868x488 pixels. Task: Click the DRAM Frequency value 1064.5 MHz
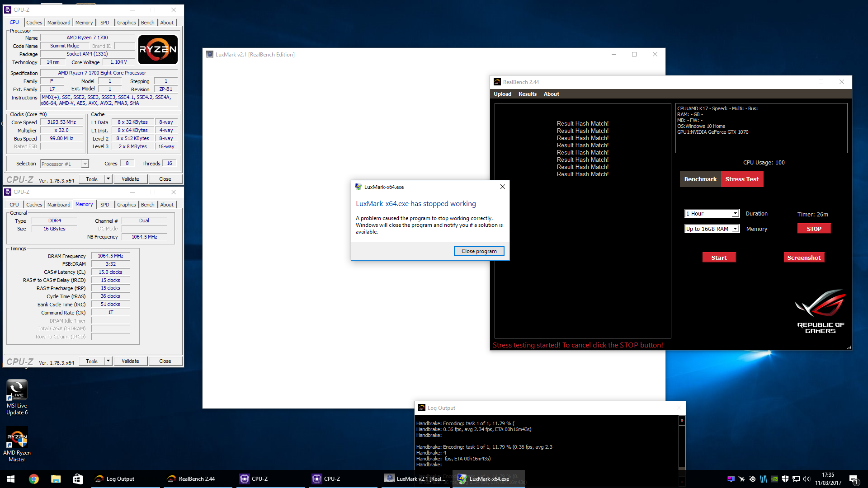[x=110, y=256]
